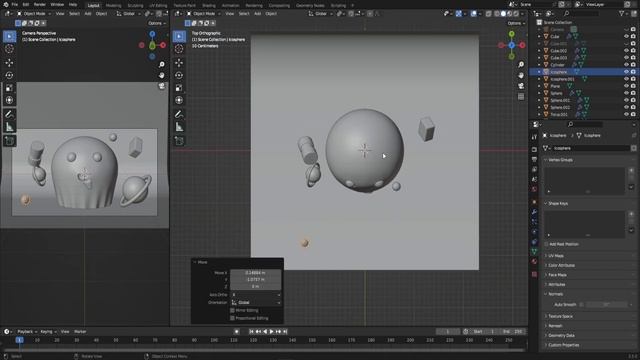Viewport: 640px width, 360px height.
Task: Click the camera view icon in the top orthographic viewport
Action: coord(521,86)
